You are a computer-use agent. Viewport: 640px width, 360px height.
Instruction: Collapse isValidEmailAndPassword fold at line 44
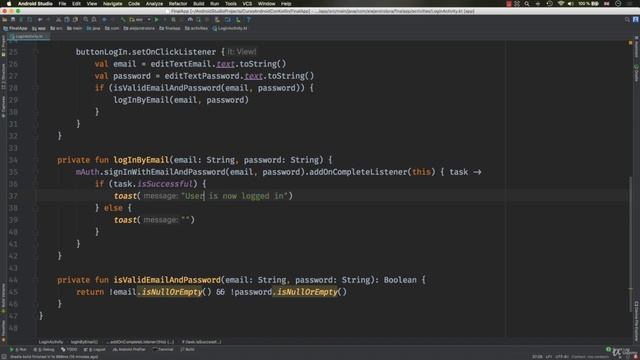pyautogui.click(x=36, y=280)
